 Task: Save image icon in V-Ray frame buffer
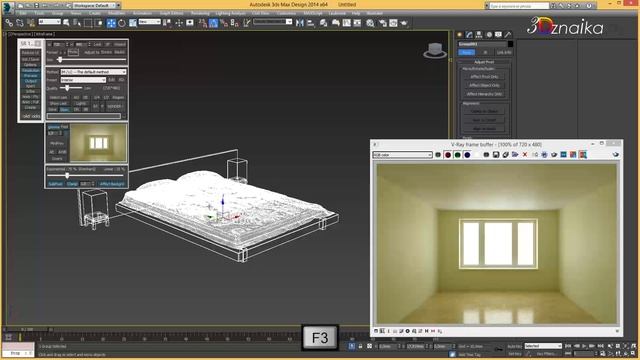[x=496, y=155]
